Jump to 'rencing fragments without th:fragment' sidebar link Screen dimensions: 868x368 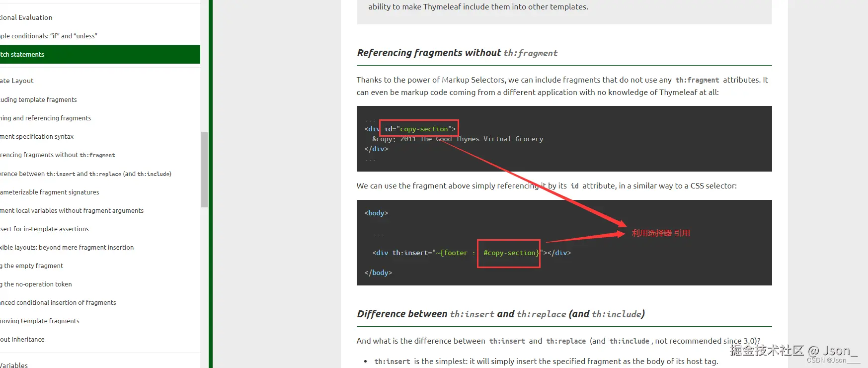[x=58, y=155]
